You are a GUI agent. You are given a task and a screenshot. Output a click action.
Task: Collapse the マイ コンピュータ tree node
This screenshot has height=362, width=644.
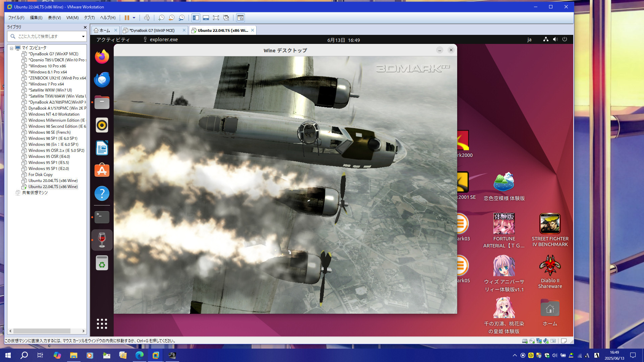[x=11, y=48]
